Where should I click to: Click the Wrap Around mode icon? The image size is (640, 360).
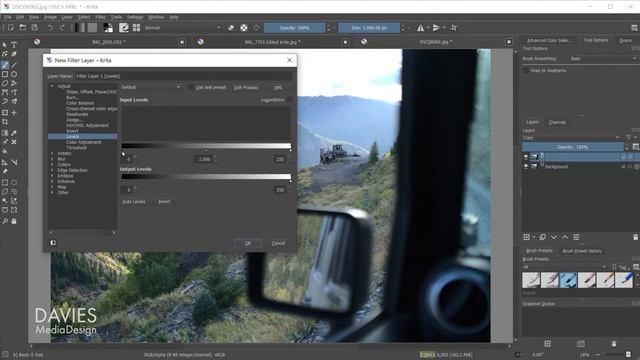pos(453,28)
